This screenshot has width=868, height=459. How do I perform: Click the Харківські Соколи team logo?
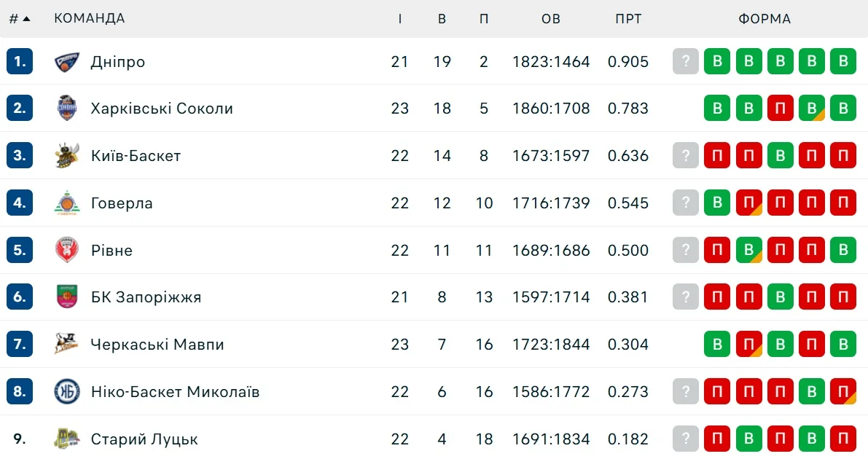67,109
